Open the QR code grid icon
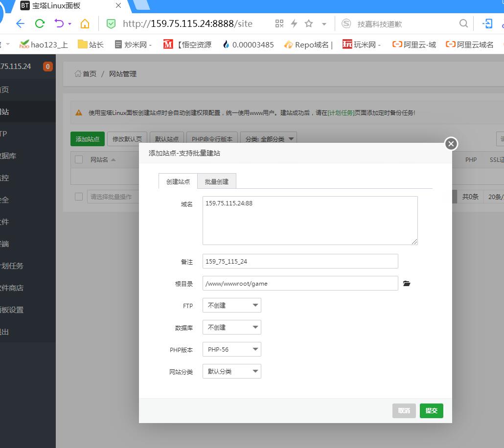504x448 pixels. 279,23
